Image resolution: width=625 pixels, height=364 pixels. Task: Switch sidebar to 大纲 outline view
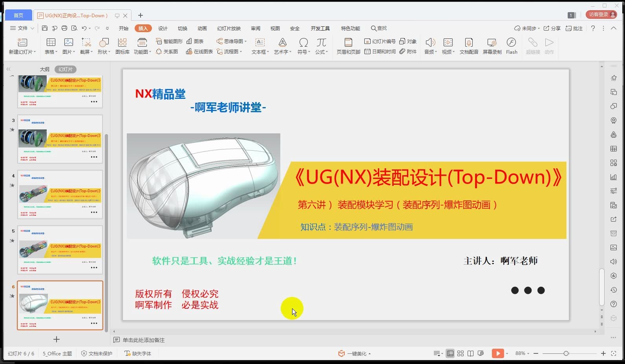pyautogui.click(x=45, y=69)
